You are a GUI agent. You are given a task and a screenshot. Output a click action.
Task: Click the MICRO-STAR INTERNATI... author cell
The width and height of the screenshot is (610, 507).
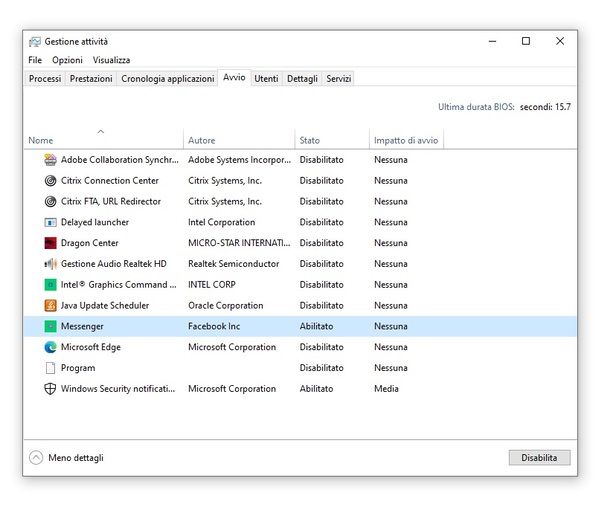tap(239, 243)
